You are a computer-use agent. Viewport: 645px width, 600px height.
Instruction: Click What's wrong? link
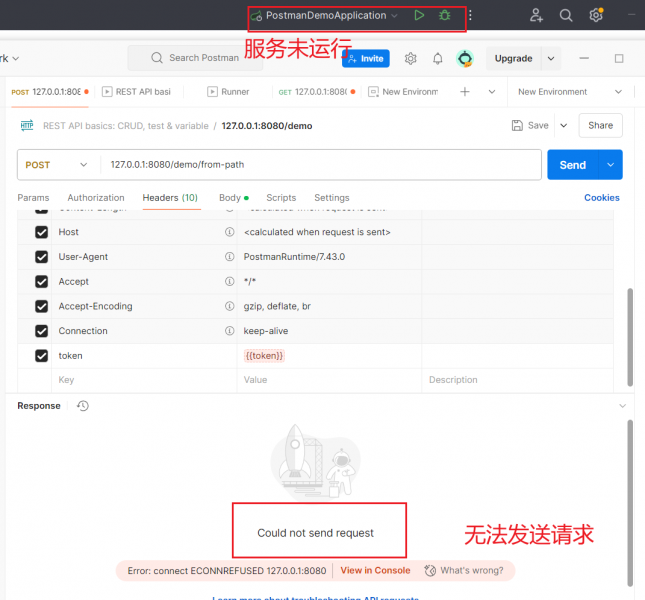point(472,571)
